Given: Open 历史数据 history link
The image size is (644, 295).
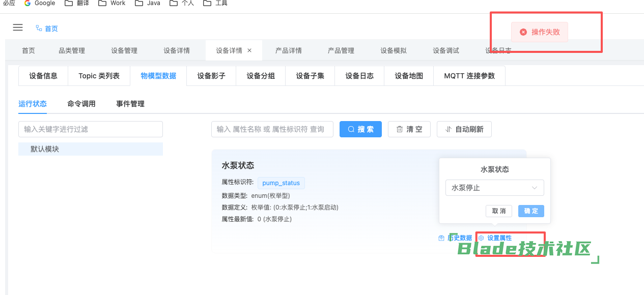Looking at the screenshot, I should tap(455, 238).
